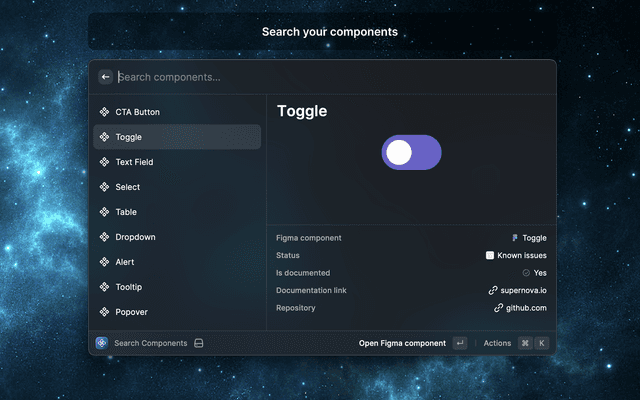640x400 pixels.
Task: Click the Supernova extension icon in footer
Action: click(x=102, y=343)
